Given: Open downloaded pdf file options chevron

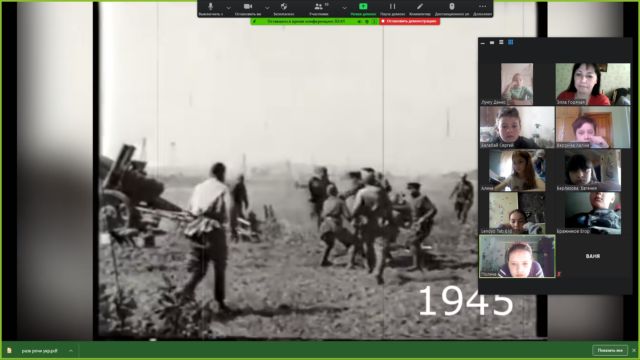Looking at the screenshot, I should click(71, 351).
